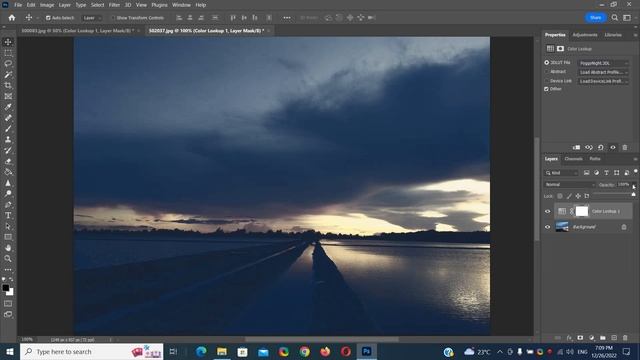Open layer style fx menu
640x360 pixels.
(x=569, y=338)
